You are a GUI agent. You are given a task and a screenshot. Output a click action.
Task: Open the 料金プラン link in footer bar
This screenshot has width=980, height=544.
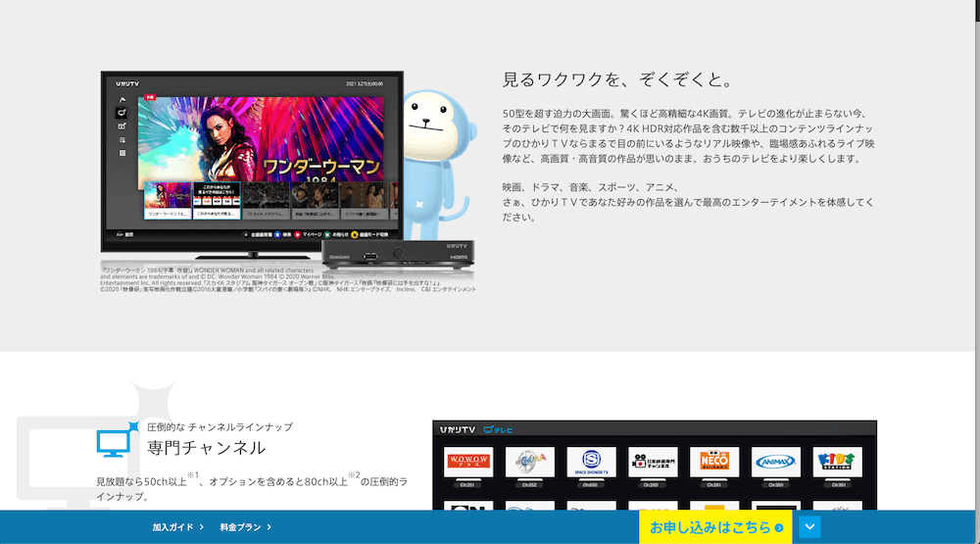pos(245,527)
